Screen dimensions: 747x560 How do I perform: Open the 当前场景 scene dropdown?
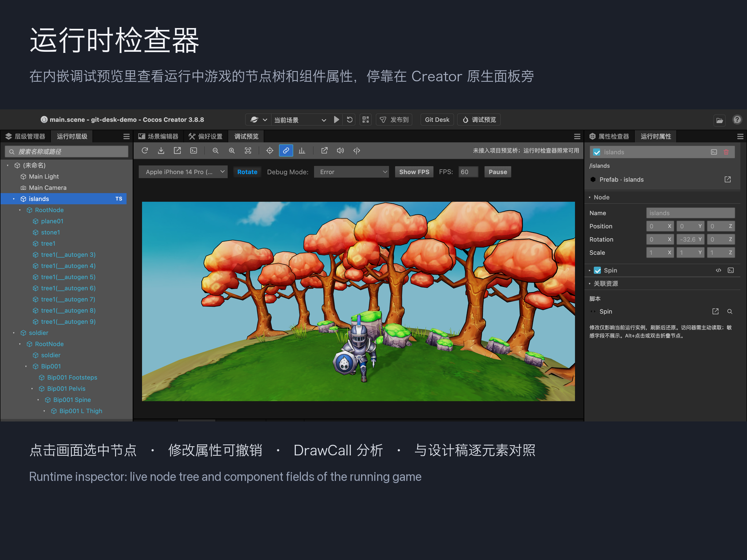click(299, 120)
